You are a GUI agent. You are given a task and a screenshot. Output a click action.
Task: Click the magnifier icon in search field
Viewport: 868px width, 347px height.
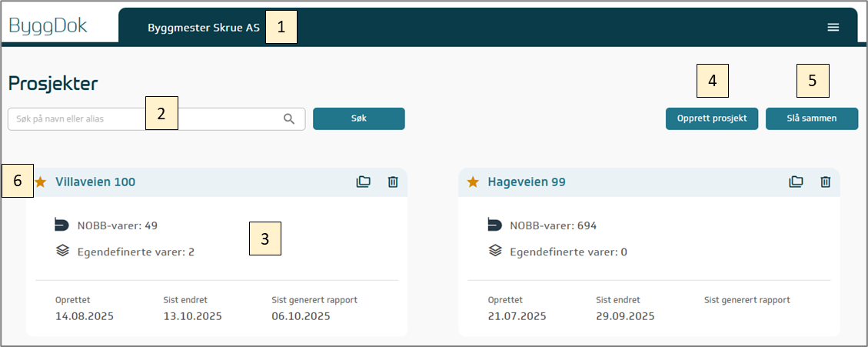pyautogui.click(x=289, y=118)
